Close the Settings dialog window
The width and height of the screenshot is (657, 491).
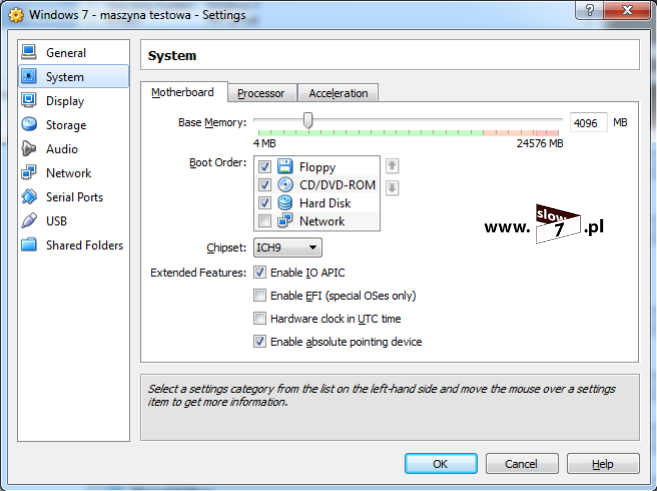[627, 10]
